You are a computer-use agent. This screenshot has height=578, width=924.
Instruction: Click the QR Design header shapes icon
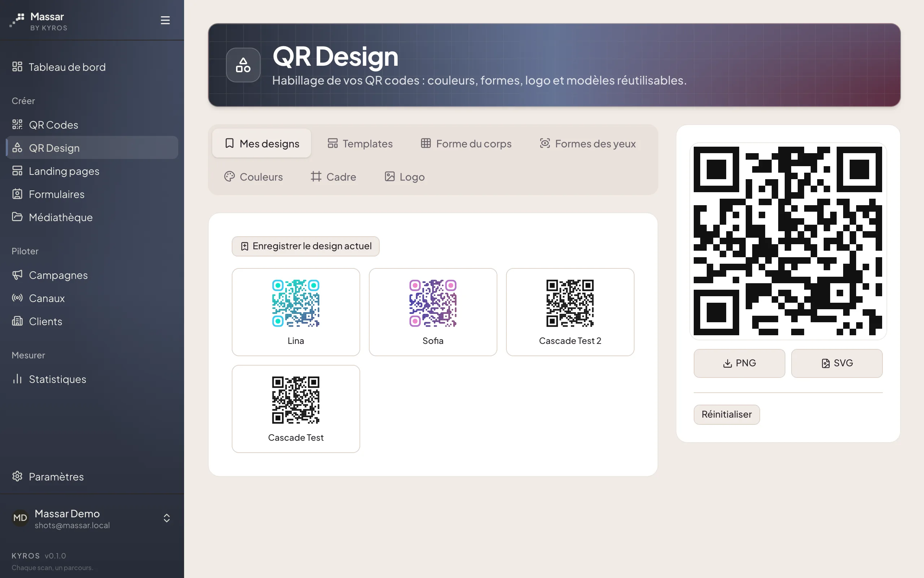[243, 65]
